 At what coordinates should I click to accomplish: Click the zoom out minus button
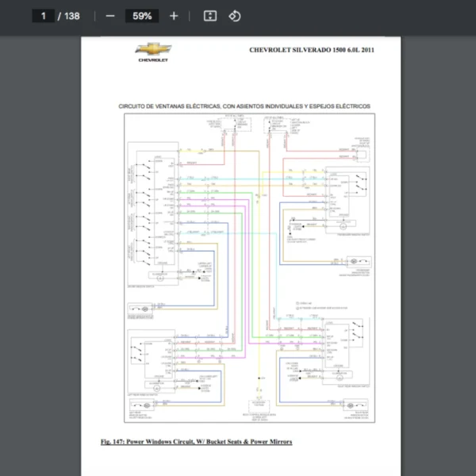pyautogui.click(x=110, y=16)
